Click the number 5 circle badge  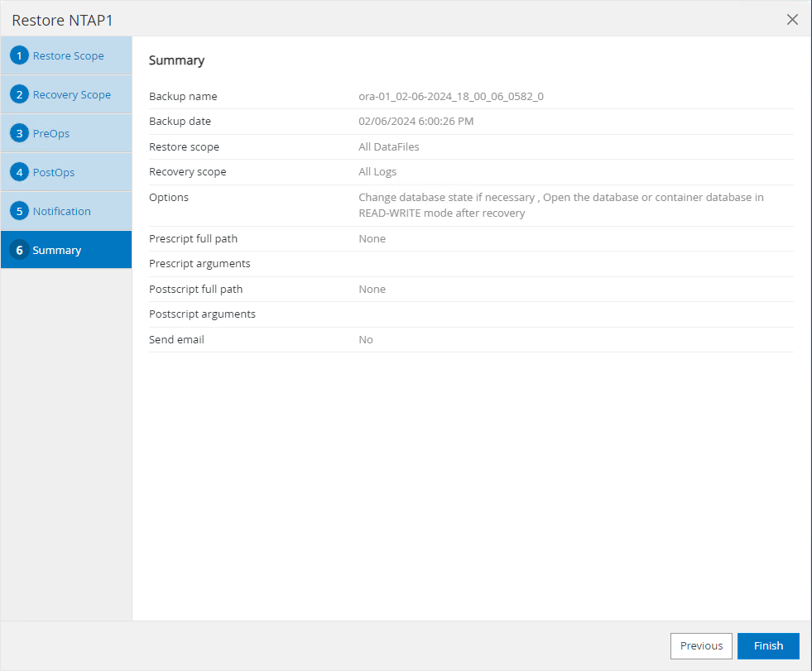tap(20, 212)
